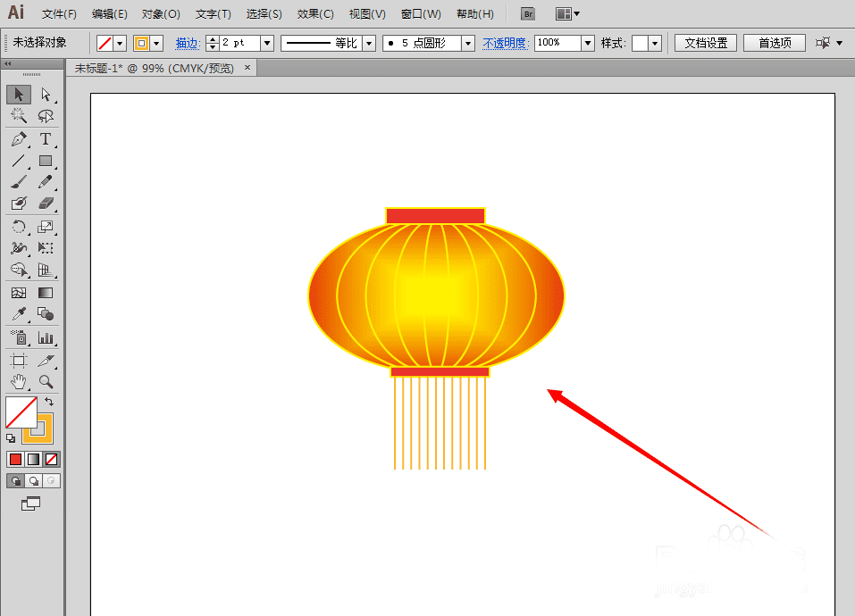Select the Pen tool

click(19, 139)
